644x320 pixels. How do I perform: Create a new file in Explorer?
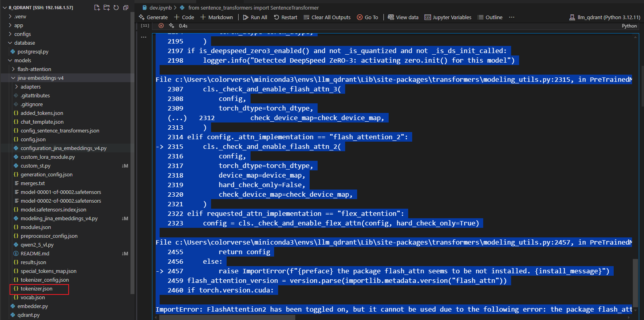pos(97,8)
